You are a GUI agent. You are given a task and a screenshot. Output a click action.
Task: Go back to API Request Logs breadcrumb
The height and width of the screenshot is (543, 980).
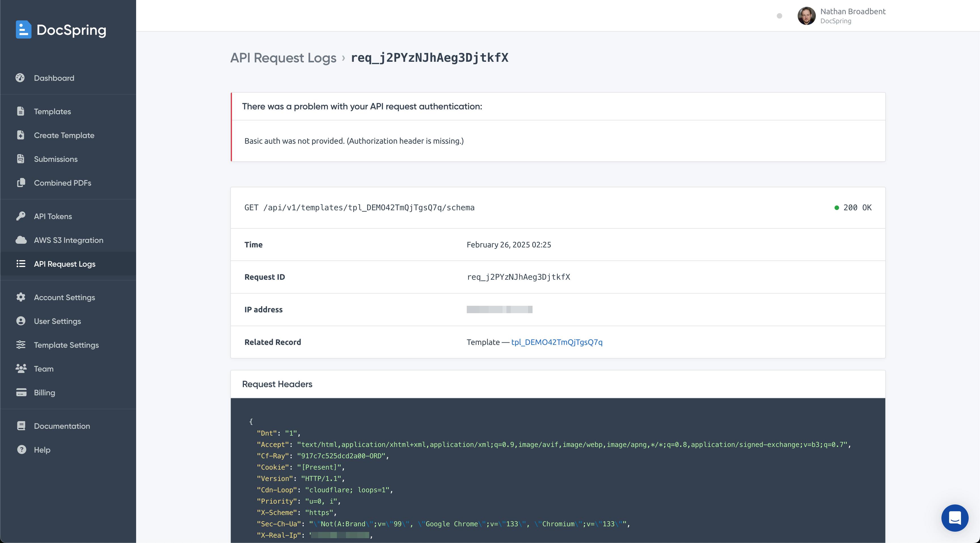click(x=283, y=58)
